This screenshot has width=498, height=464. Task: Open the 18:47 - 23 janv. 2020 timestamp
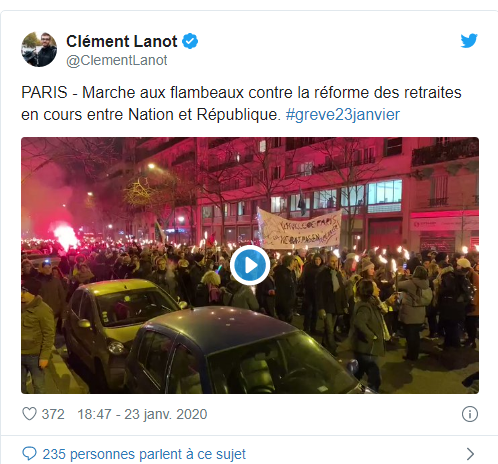[142, 414]
